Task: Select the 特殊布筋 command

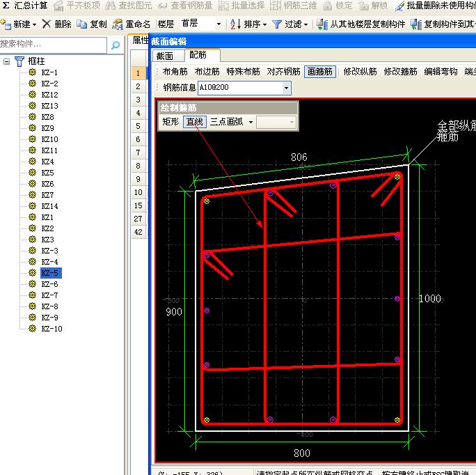Action: click(243, 72)
